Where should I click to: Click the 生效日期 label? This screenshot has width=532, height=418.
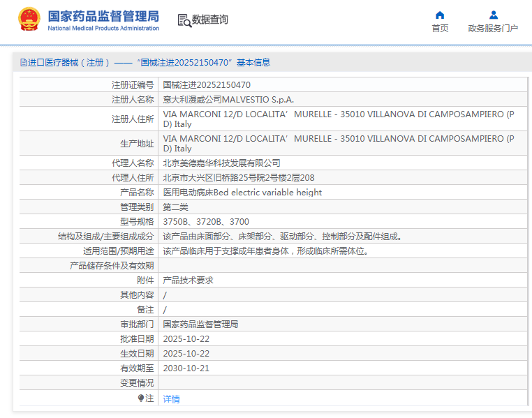137,354
